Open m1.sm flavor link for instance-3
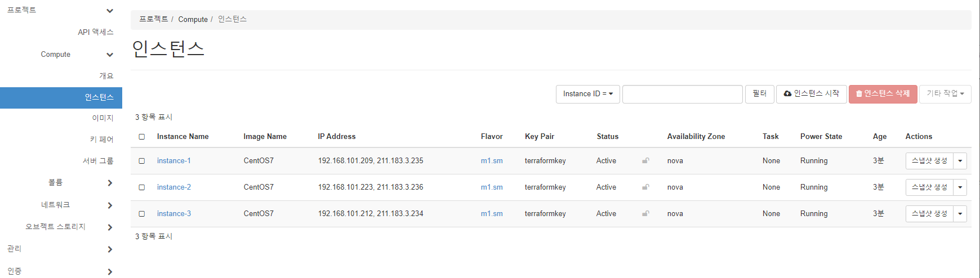Screen dimensions: 980x278 pyautogui.click(x=492, y=214)
